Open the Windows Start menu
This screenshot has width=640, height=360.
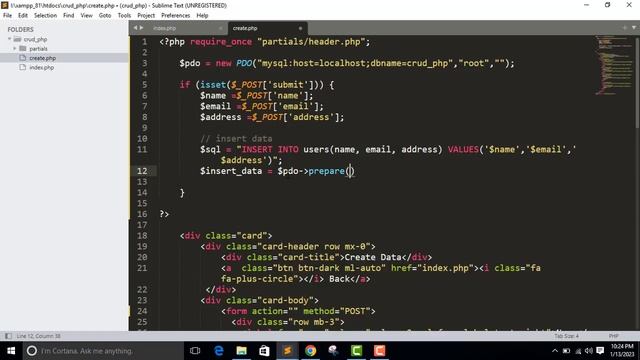click(x=11, y=351)
